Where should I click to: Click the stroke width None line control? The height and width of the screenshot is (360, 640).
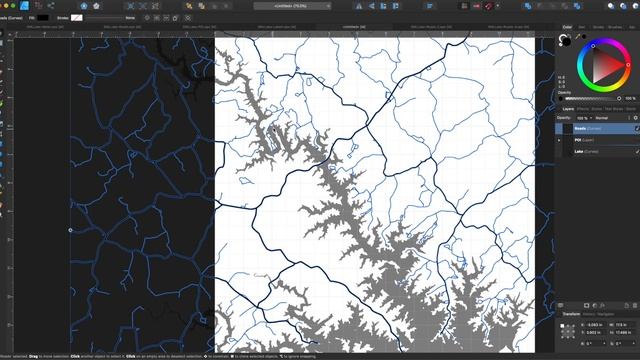coord(104,18)
